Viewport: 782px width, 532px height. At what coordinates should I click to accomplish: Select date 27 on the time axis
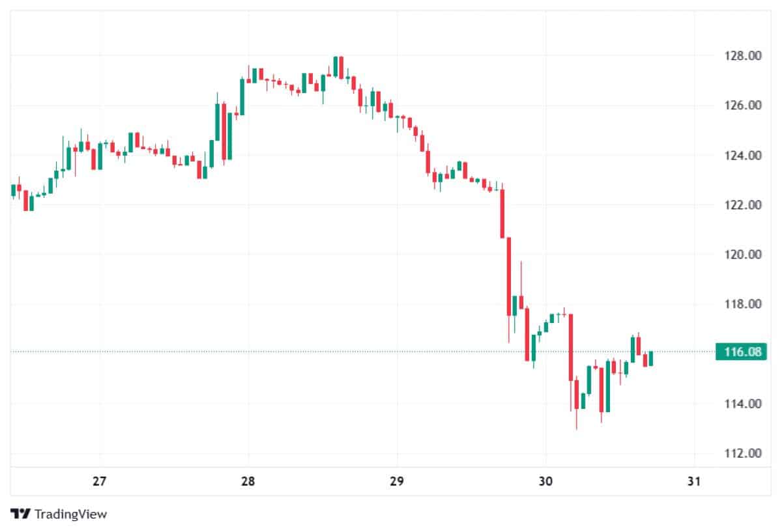coord(99,482)
